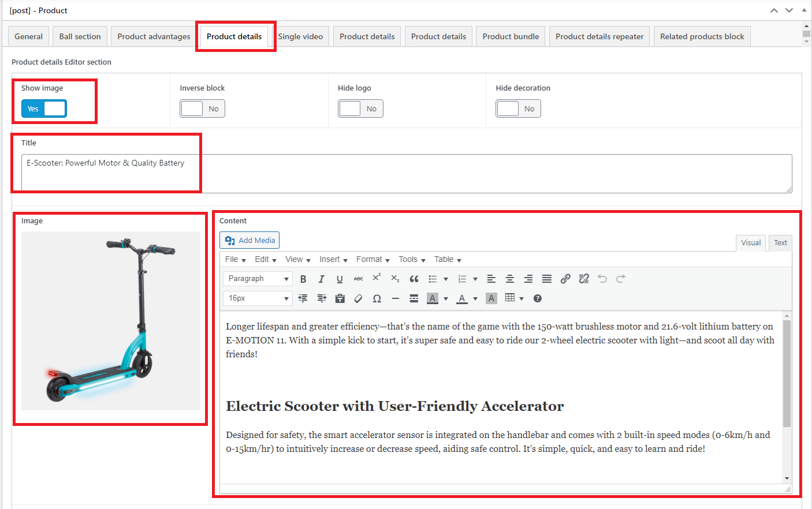
Task: Redo the last edit
Action: tap(621, 279)
